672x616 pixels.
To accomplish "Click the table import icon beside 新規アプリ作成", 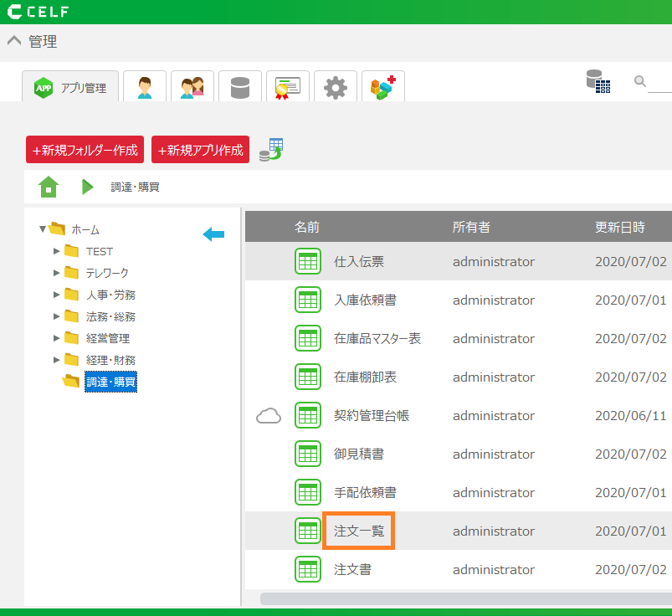I will (271, 150).
